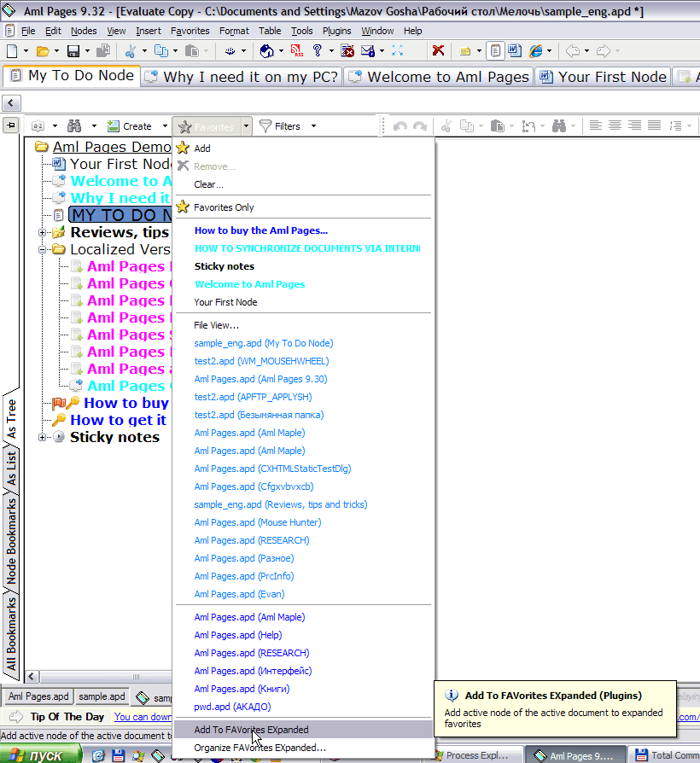
Task: Click the You can down... tip link
Action: click(143, 717)
